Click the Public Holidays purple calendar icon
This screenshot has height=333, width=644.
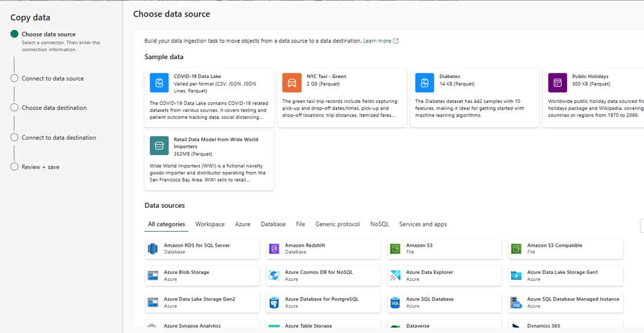[x=557, y=83]
